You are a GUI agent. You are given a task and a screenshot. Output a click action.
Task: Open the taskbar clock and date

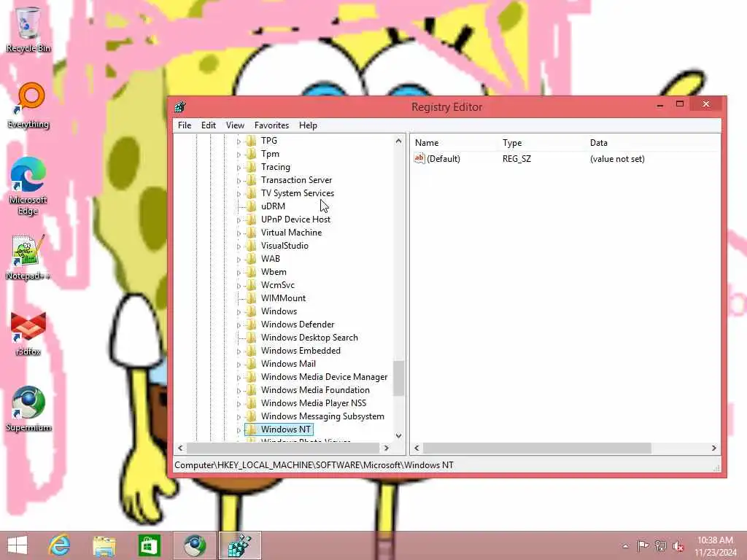(715, 545)
